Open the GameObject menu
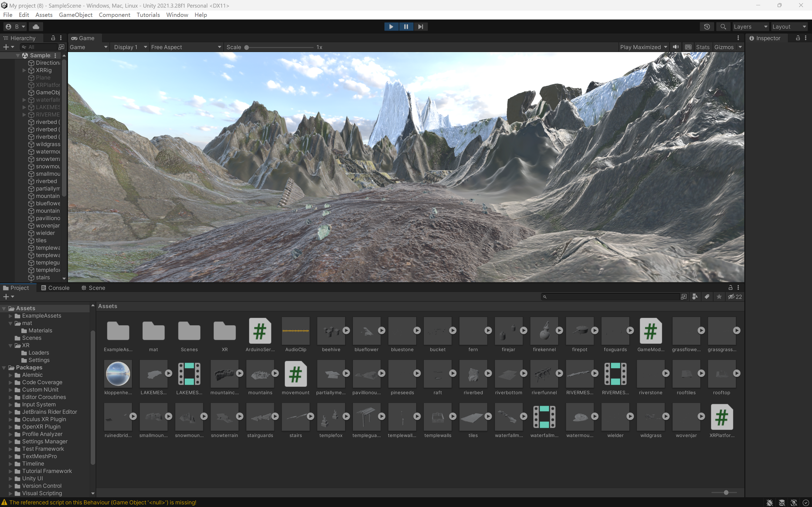 point(75,15)
